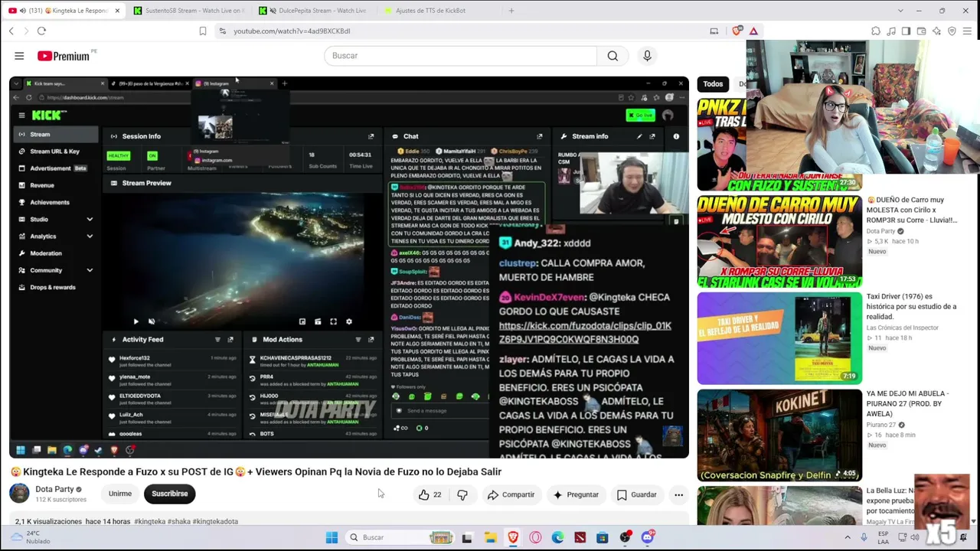
Task: Show hidden system tray icons
Action: [x=848, y=537]
